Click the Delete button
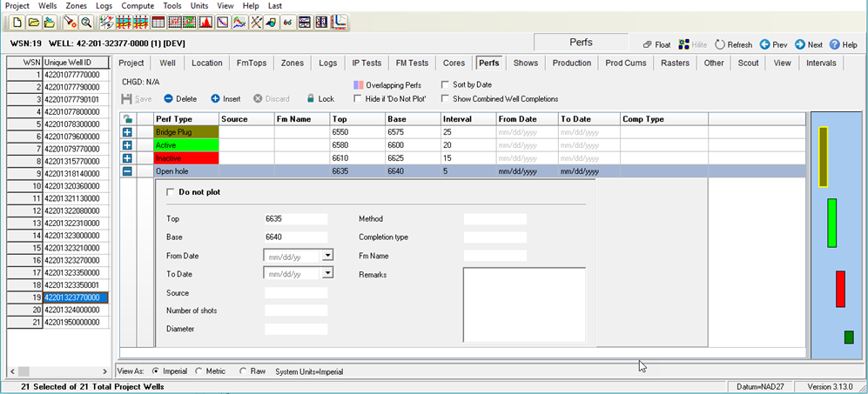The image size is (868, 394). [x=180, y=98]
